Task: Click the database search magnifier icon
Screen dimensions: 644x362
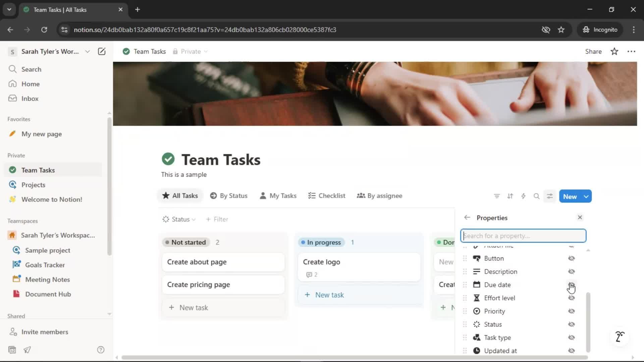Action: coord(537,196)
